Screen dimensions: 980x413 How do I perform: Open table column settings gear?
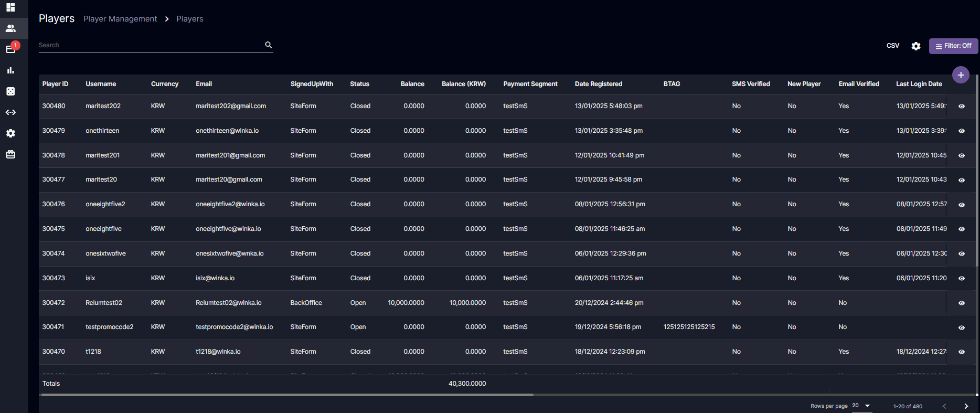916,46
